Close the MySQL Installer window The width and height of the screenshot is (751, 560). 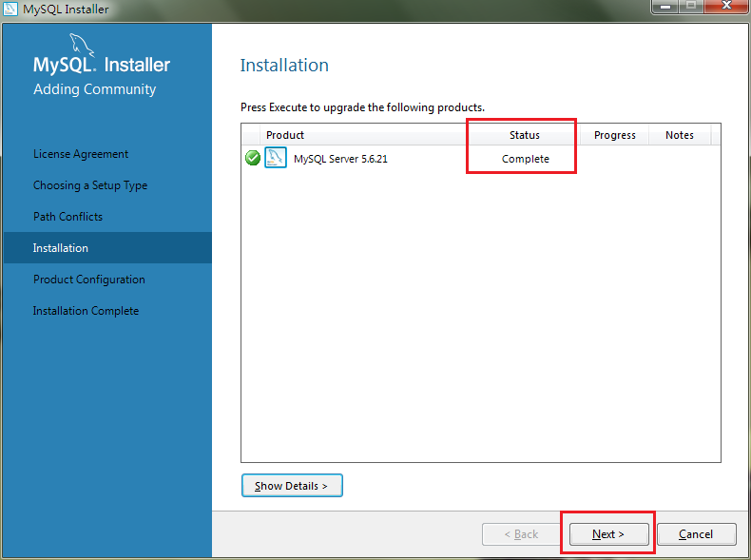click(x=726, y=7)
